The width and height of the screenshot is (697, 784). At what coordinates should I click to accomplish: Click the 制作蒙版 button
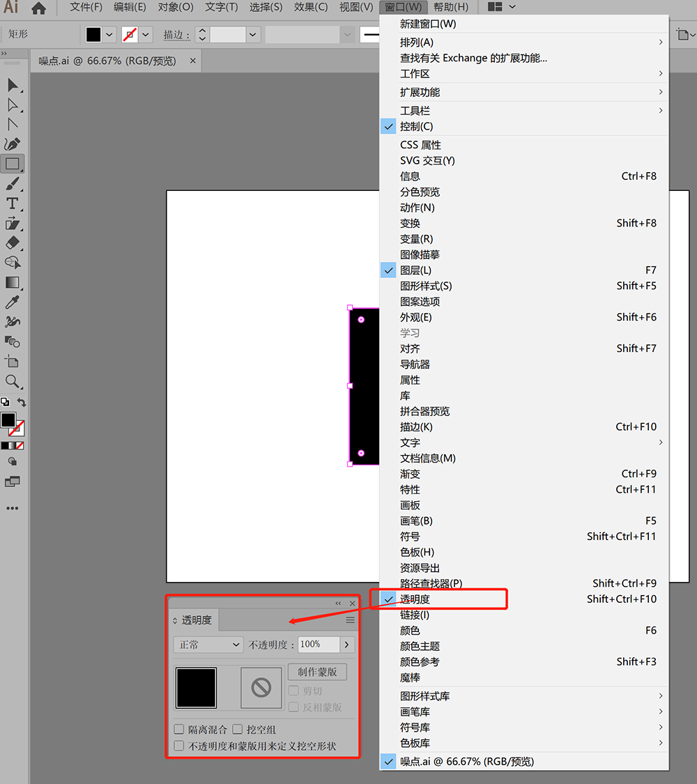[318, 672]
